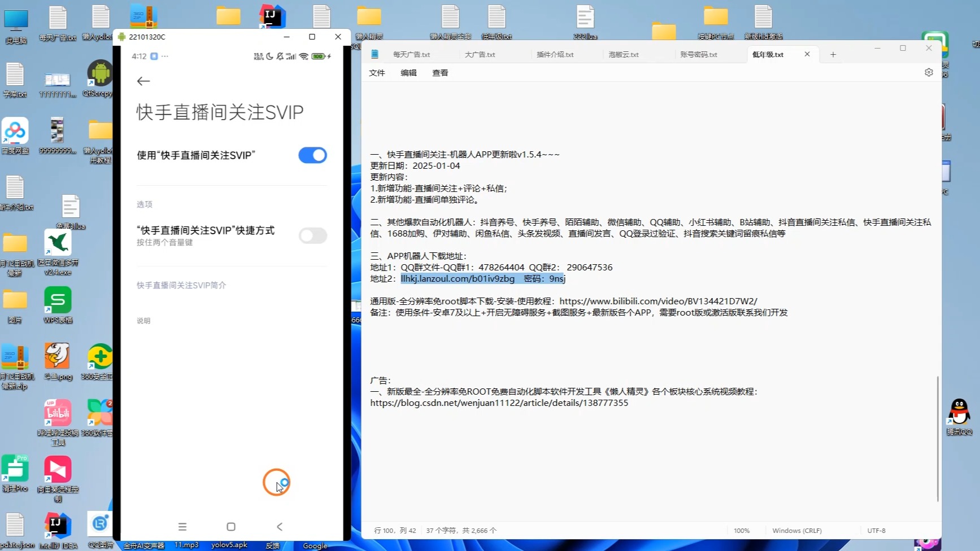Select 每天广告.txt desktop file
The width and height of the screenshot is (980, 551).
[x=58, y=24]
